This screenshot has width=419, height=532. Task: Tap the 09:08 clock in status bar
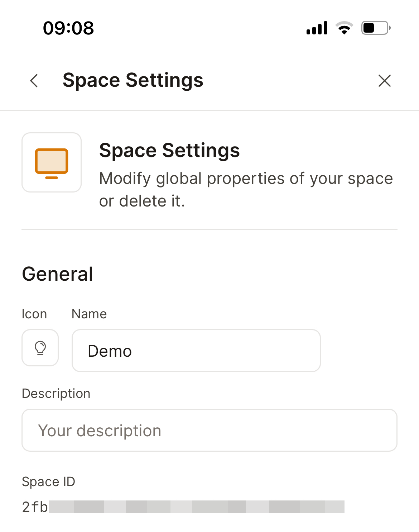pyautogui.click(x=68, y=28)
